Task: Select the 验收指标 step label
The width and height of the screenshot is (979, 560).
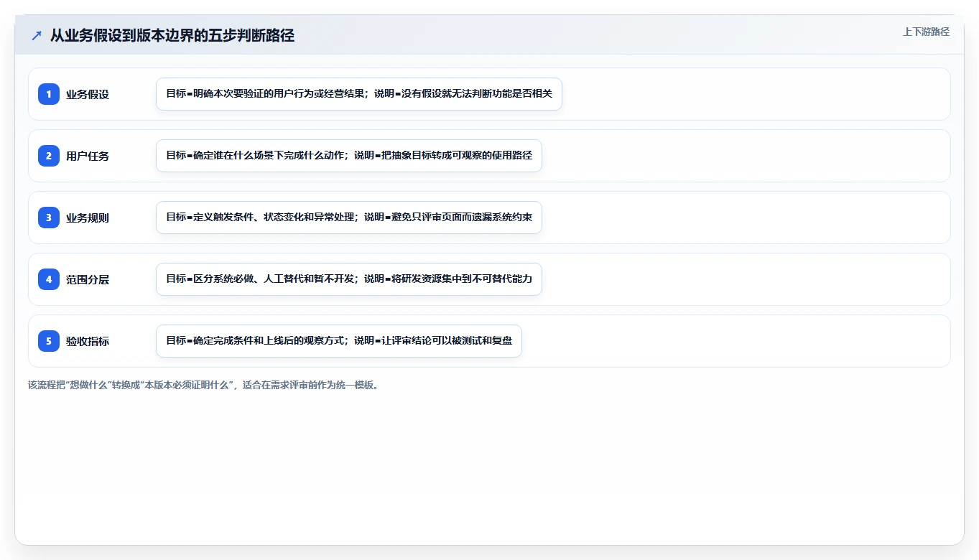Action: click(88, 341)
